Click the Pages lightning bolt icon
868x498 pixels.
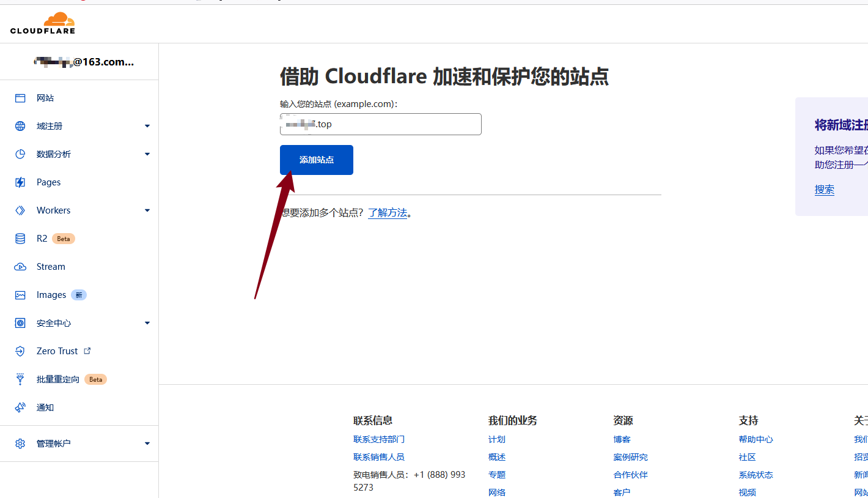[20, 182]
